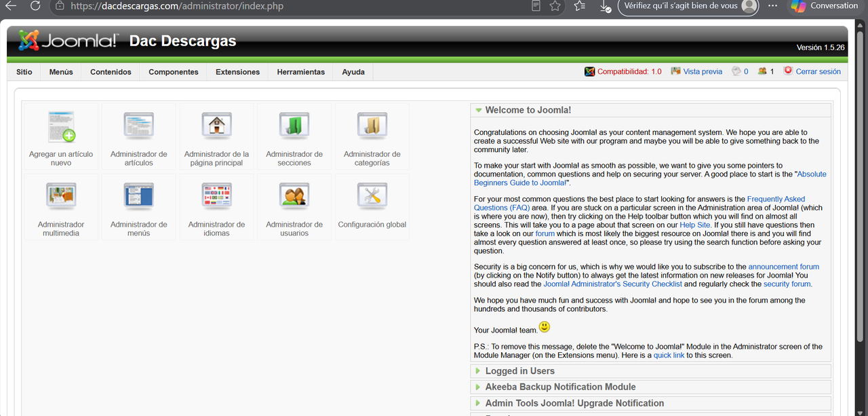The width and height of the screenshot is (868, 416).
Task: Go back with the browser back arrow
Action: (10, 6)
